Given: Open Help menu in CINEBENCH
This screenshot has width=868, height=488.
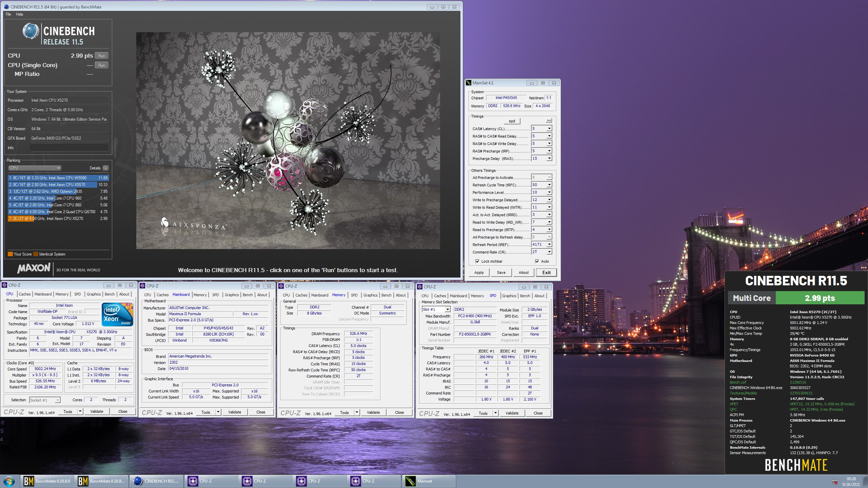Looking at the screenshot, I should click(20, 14).
